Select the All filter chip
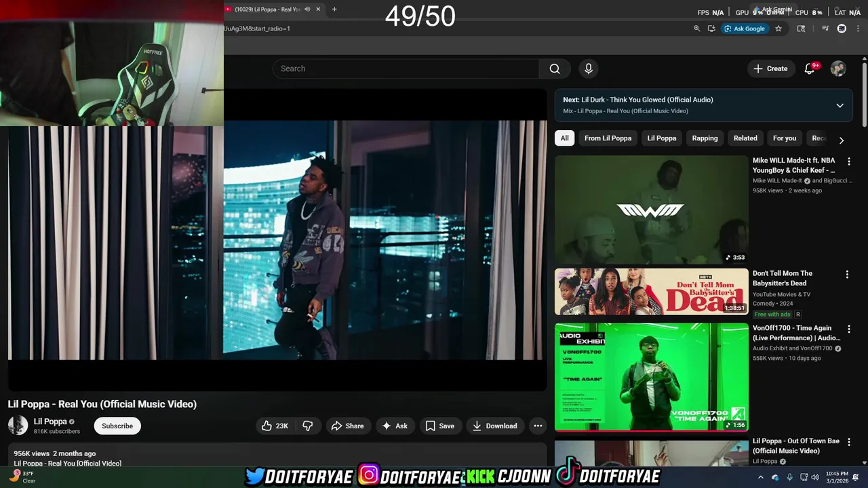The width and height of the screenshot is (868, 488). click(564, 138)
